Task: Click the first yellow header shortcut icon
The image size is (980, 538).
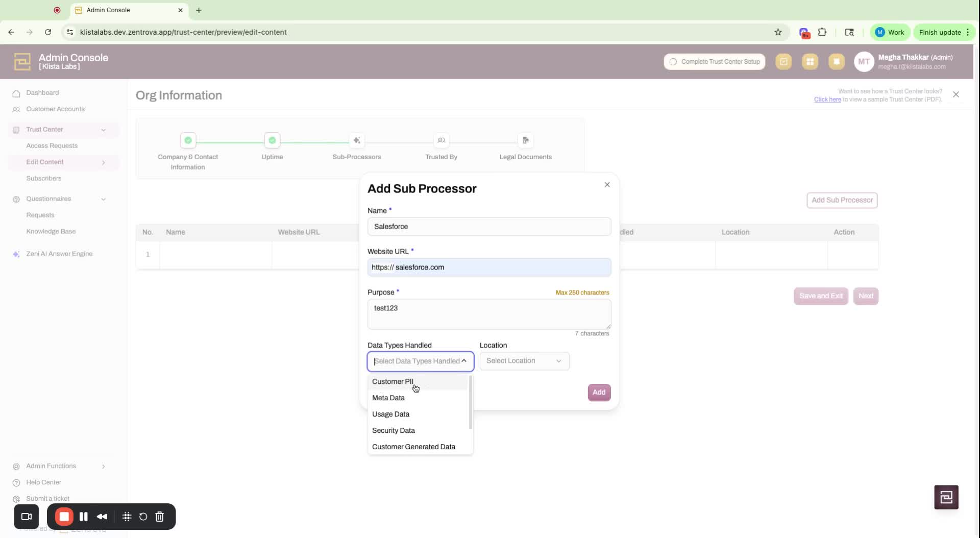Action: coord(783,62)
